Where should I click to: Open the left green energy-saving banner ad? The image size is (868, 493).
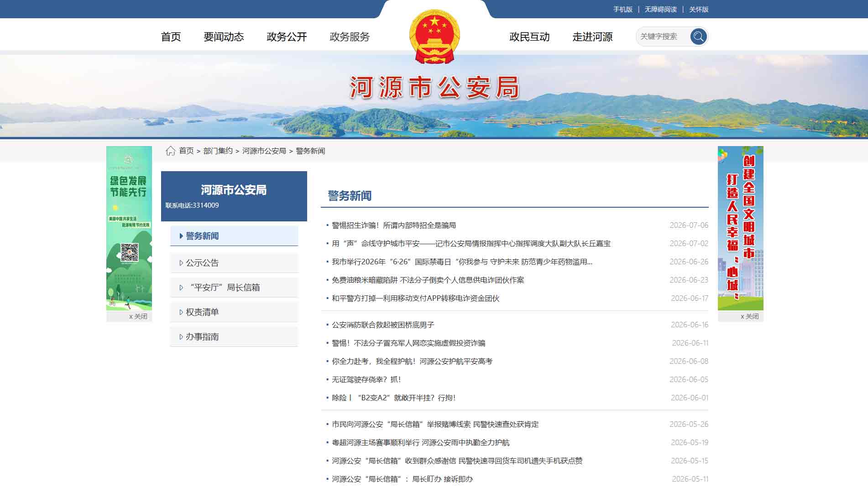pos(129,228)
